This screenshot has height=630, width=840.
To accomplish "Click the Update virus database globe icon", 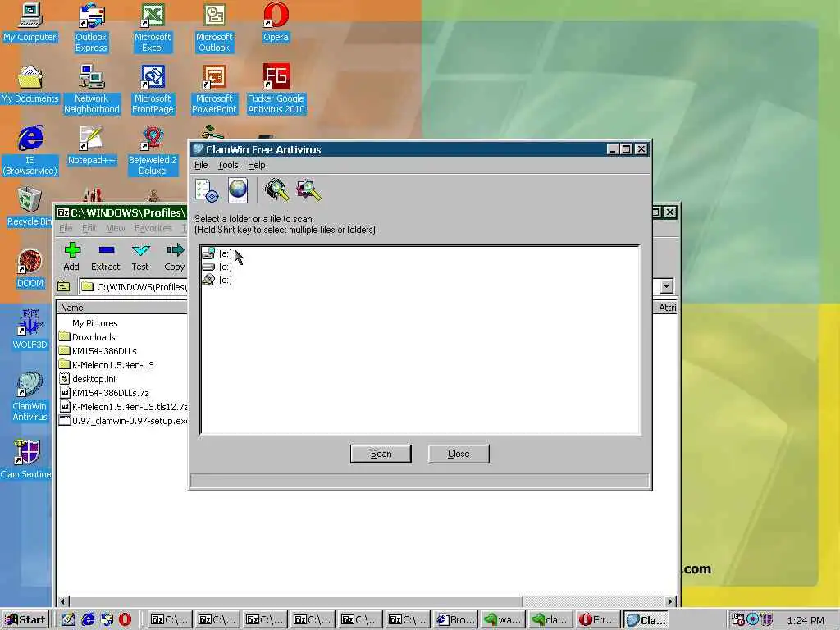I will (238, 190).
